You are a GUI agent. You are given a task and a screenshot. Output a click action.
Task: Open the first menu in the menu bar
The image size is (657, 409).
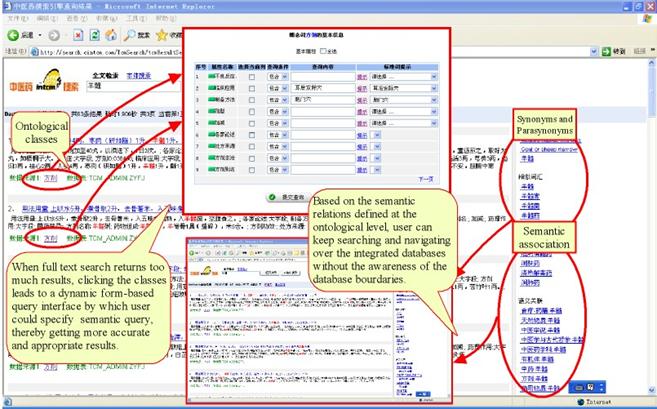[19, 18]
